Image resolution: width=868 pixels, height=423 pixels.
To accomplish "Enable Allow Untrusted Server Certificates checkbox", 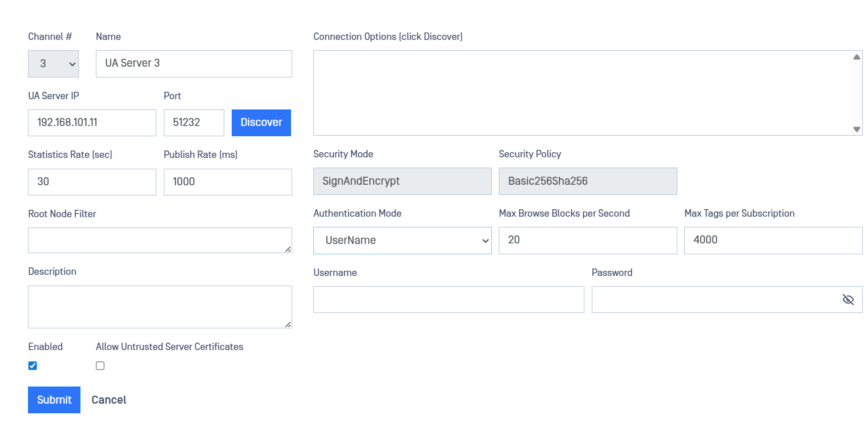I will coord(100,366).
